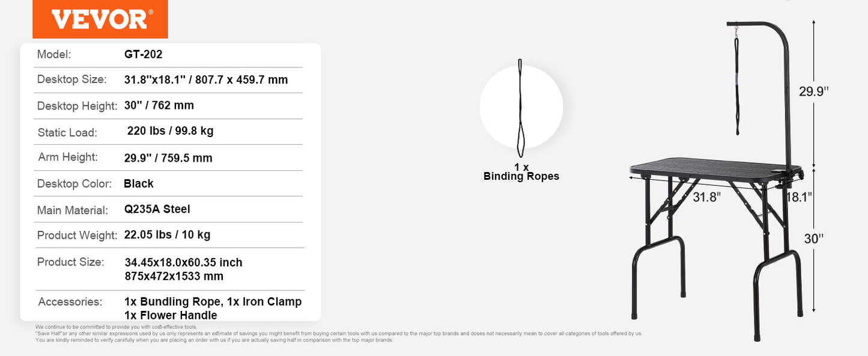Click the Static Load value "220 lbs / 99.8 kg"
This screenshot has width=868, height=356.
tap(171, 131)
